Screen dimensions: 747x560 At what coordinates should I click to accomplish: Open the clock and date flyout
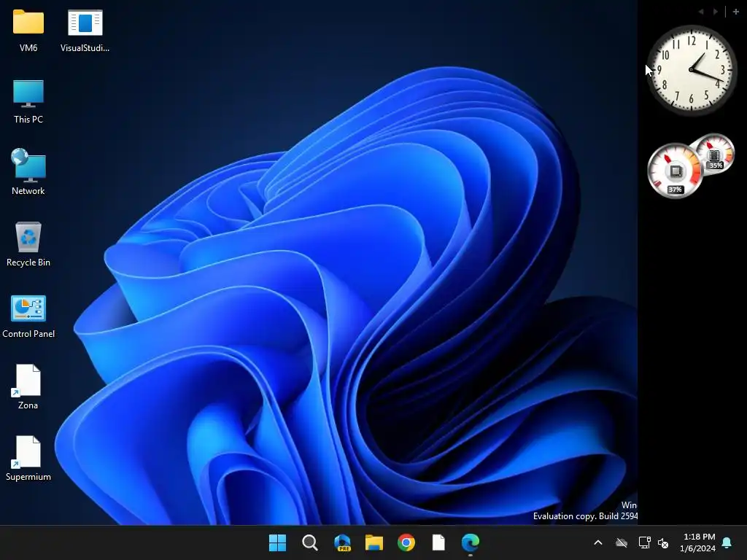tap(697, 542)
